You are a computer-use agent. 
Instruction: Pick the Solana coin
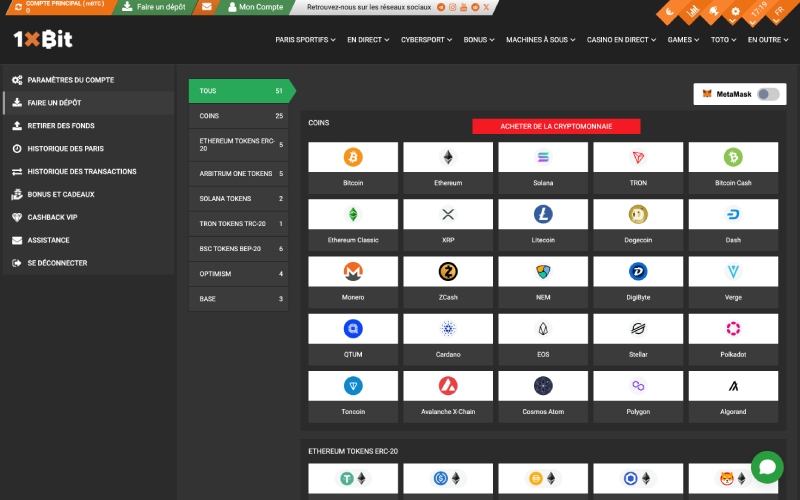tap(543, 167)
